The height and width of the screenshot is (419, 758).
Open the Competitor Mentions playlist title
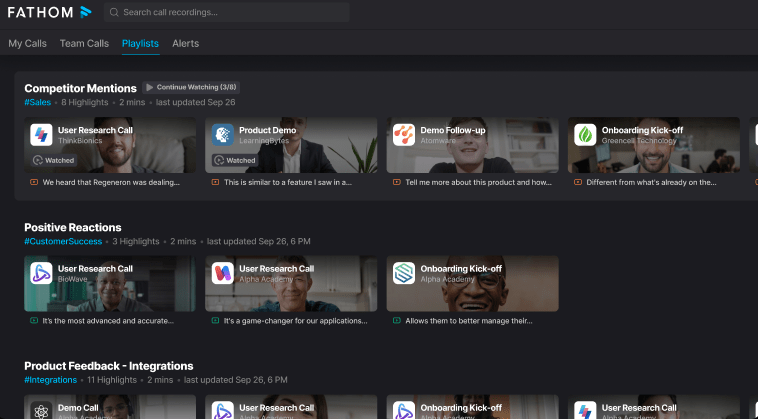pos(81,88)
